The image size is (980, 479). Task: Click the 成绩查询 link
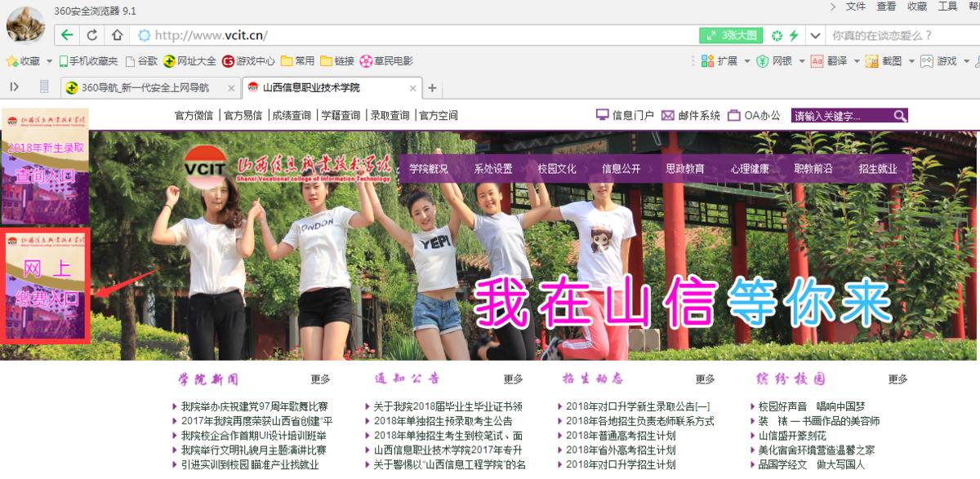point(292,116)
